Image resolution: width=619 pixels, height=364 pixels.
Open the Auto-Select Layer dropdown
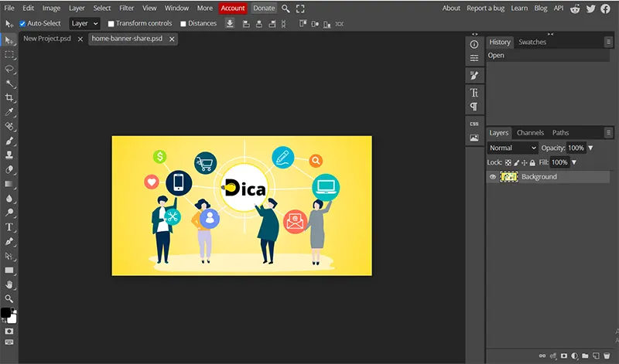pyautogui.click(x=84, y=24)
